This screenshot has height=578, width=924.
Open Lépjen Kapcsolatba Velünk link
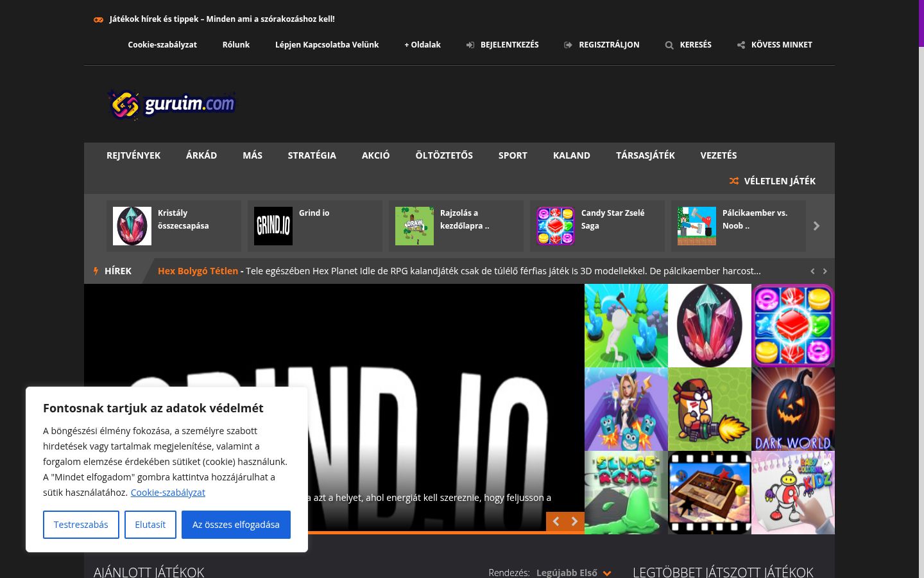tap(327, 45)
